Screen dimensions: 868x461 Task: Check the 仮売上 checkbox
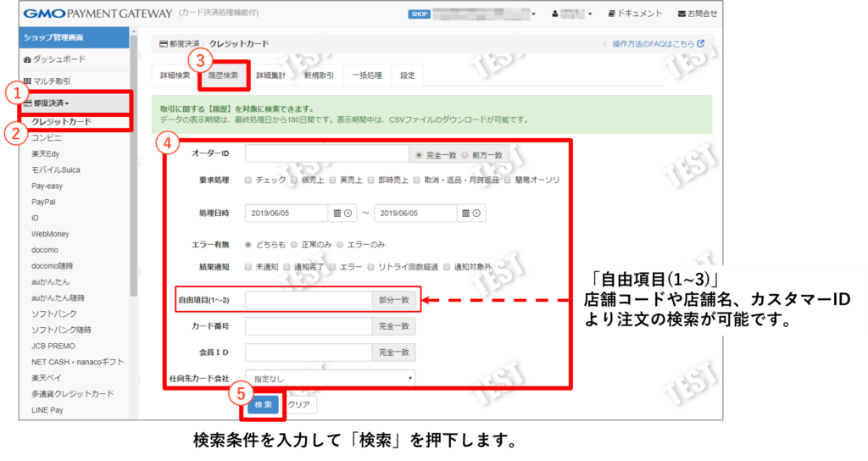click(x=295, y=180)
